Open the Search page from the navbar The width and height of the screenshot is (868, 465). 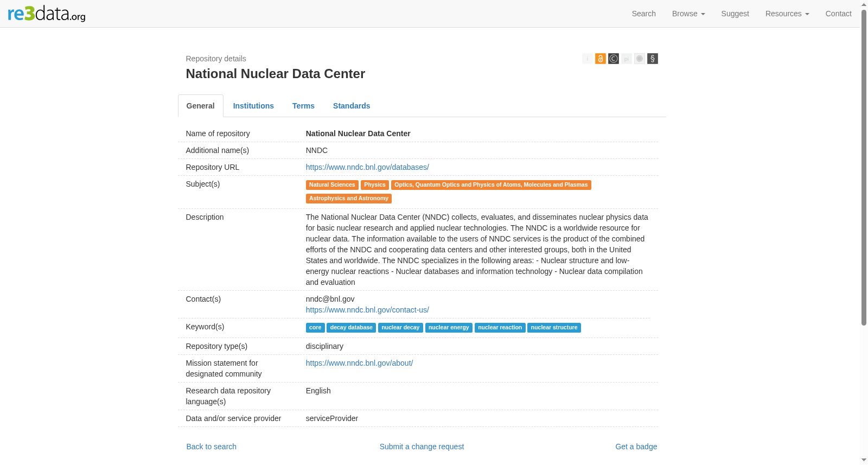pyautogui.click(x=643, y=14)
